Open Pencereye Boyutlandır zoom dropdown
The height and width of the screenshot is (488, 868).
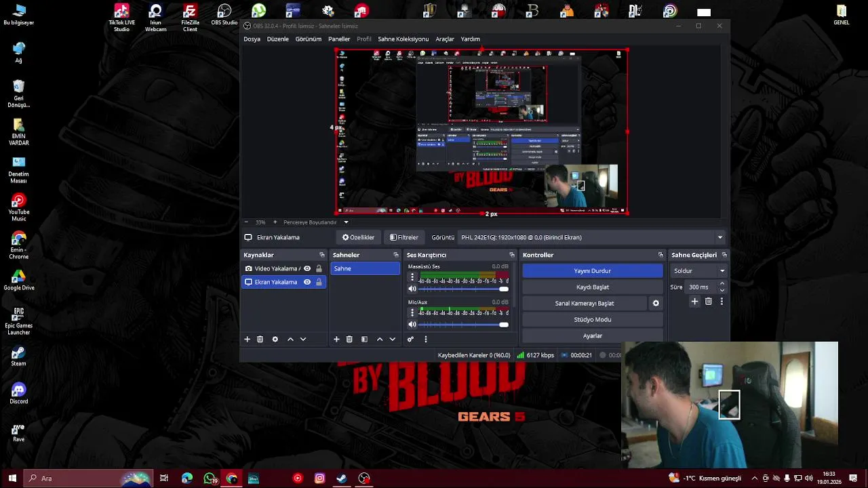(x=346, y=222)
